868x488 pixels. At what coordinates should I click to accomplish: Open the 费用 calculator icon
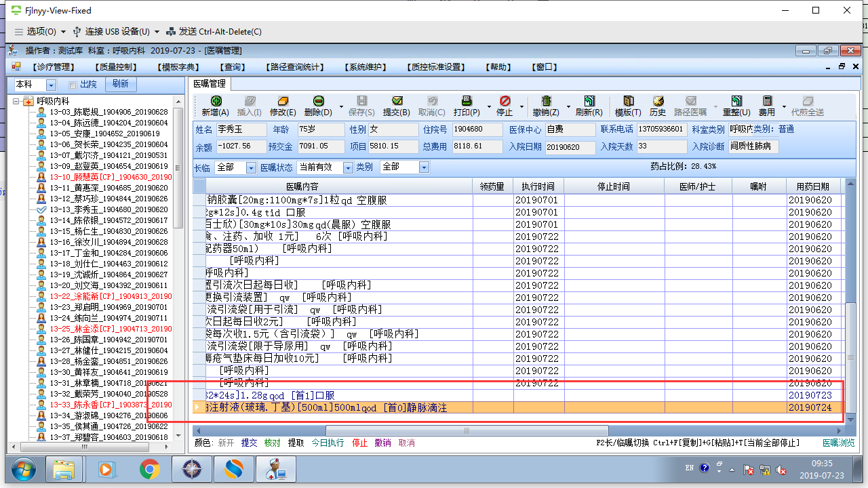(x=767, y=101)
